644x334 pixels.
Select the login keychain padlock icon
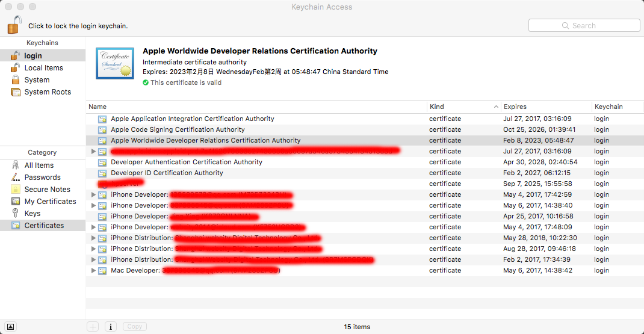coord(15,55)
